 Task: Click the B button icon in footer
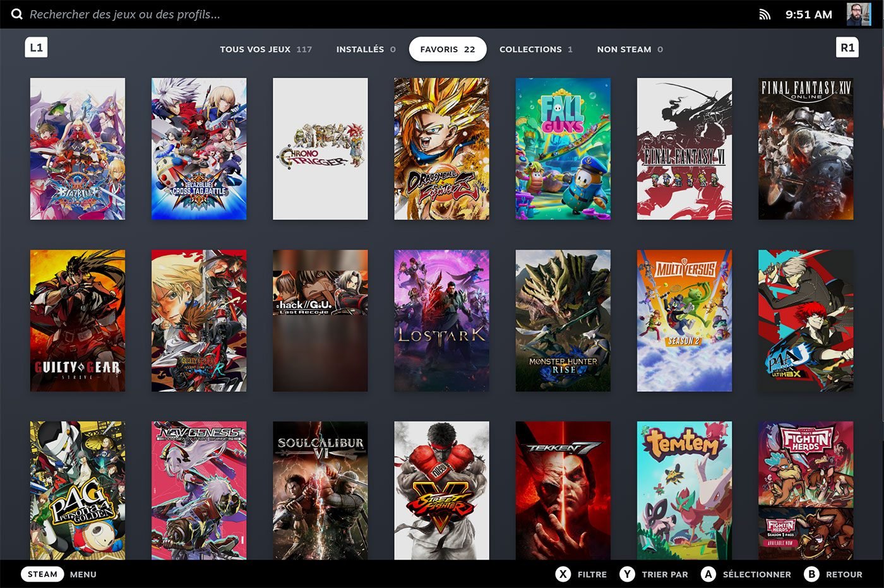click(812, 574)
